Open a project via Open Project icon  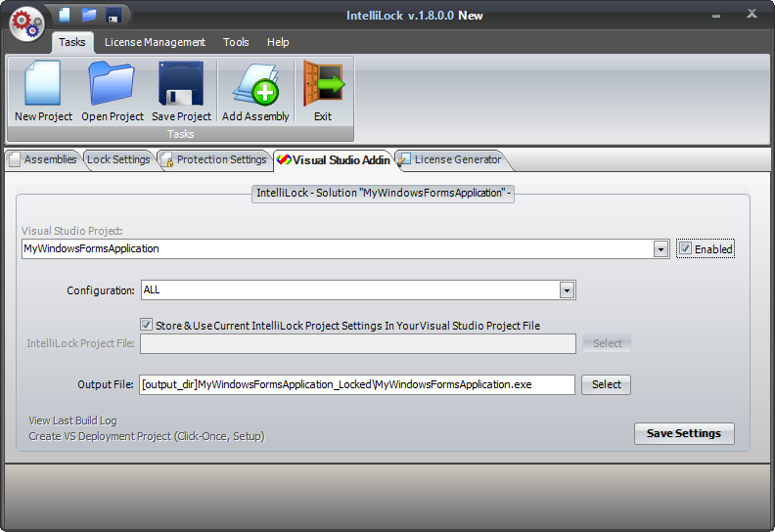(113, 85)
